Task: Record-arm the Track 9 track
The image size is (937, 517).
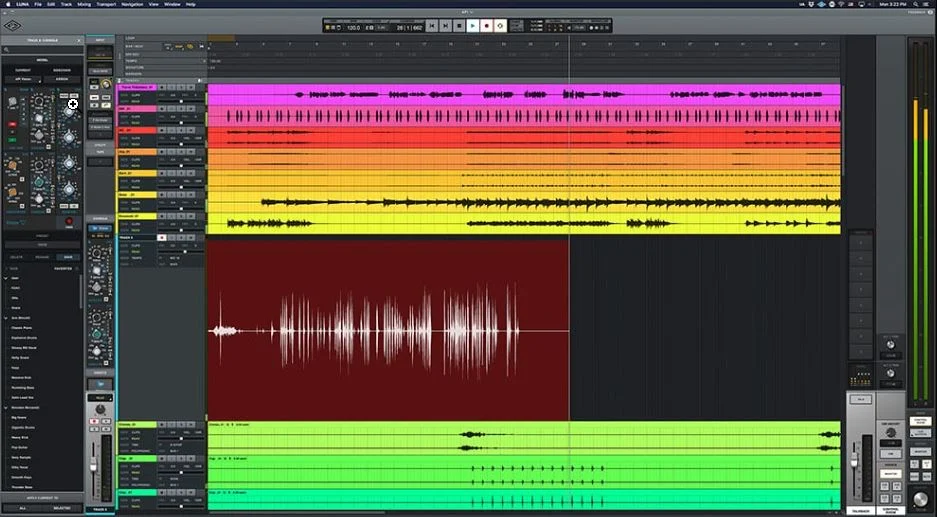Action: pyautogui.click(x=162, y=237)
